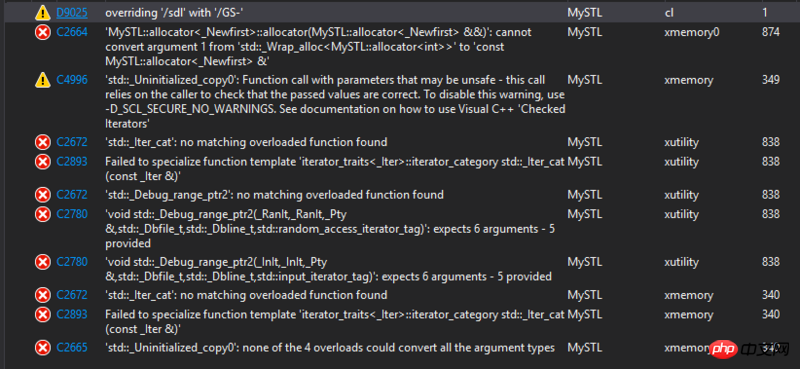Click the D9025 warning triangle icon
The width and height of the screenshot is (800, 369).
pyautogui.click(x=42, y=12)
